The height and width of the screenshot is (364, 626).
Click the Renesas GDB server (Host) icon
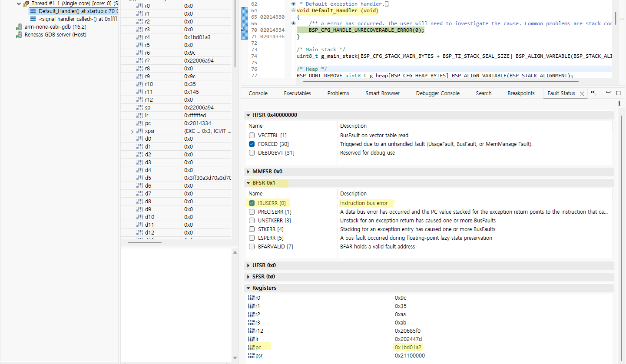click(x=19, y=35)
